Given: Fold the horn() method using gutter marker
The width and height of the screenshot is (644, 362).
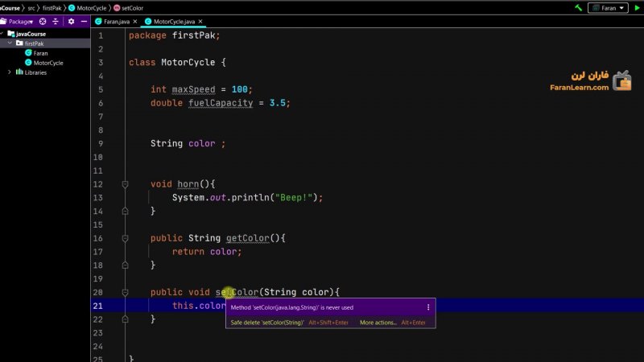Looking at the screenshot, I should click(x=125, y=184).
